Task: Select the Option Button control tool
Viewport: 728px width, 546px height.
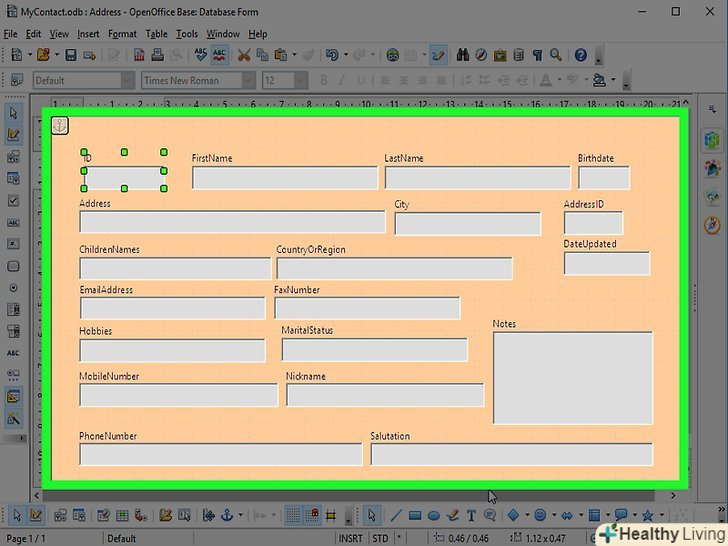Action: 14,287
